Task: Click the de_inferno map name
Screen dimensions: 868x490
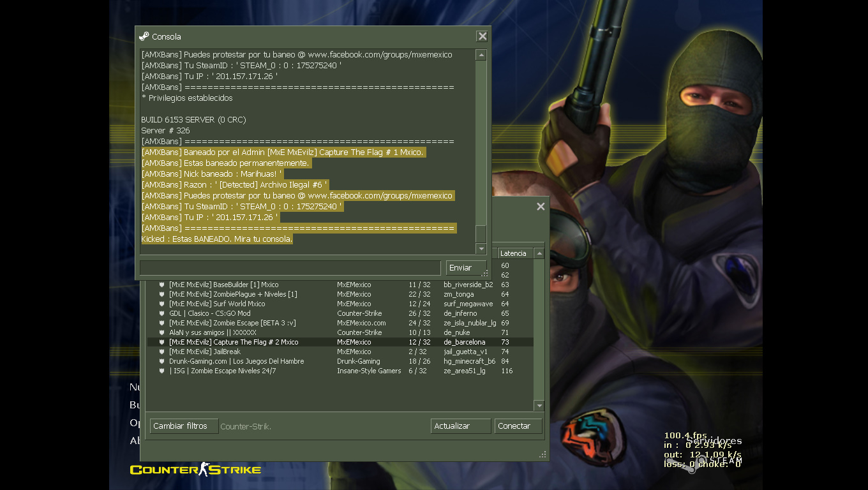Action: (x=460, y=313)
